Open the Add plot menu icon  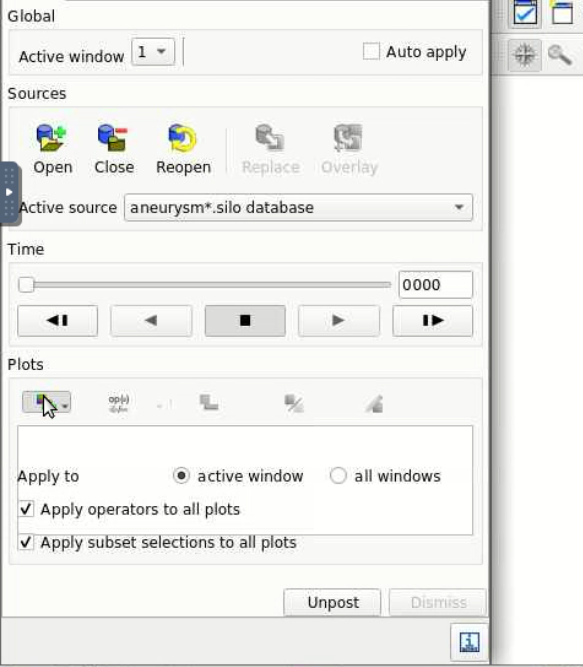pos(46,402)
